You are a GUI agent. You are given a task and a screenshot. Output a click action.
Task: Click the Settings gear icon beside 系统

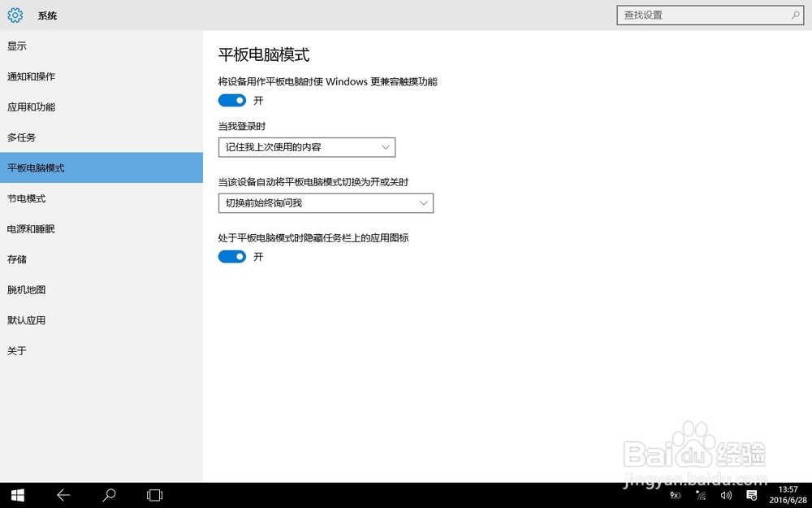pos(15,15)
